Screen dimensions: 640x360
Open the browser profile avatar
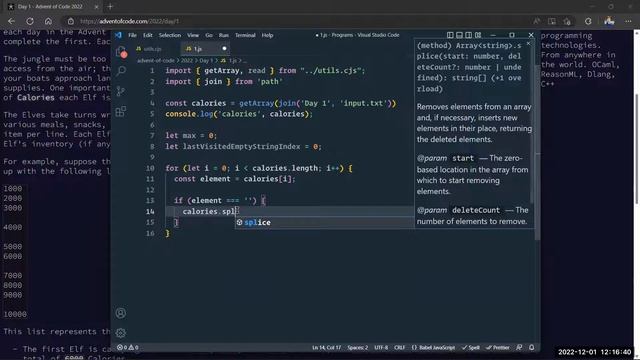(609, 21)
